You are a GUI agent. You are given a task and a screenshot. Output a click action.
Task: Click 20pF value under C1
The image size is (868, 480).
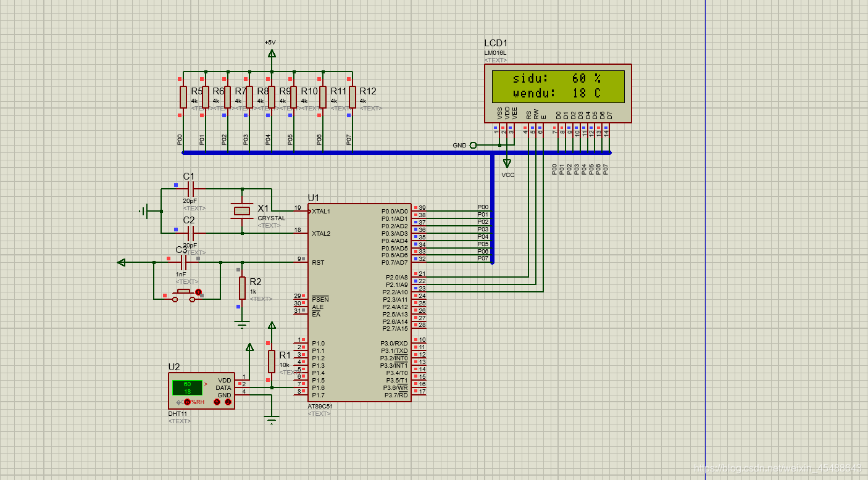click(190, 201)
